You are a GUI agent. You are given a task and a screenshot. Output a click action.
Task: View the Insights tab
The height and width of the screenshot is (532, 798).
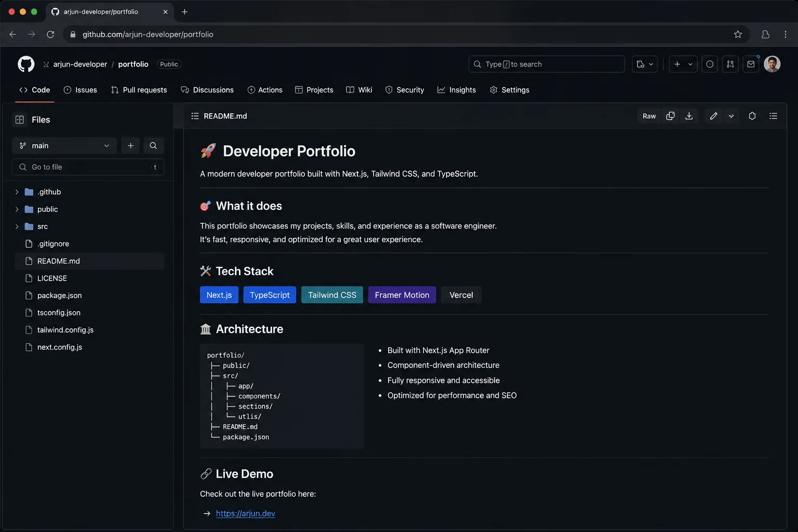pos(457,90)
